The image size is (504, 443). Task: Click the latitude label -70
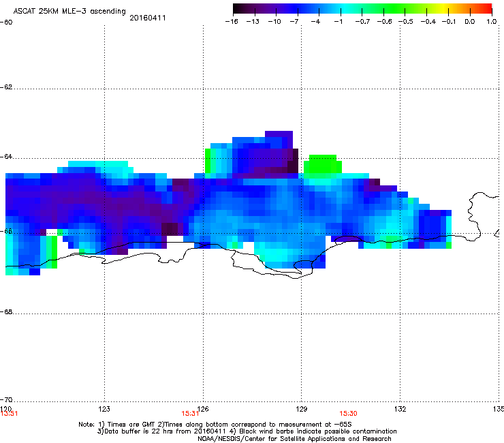[x=6, y=399]
